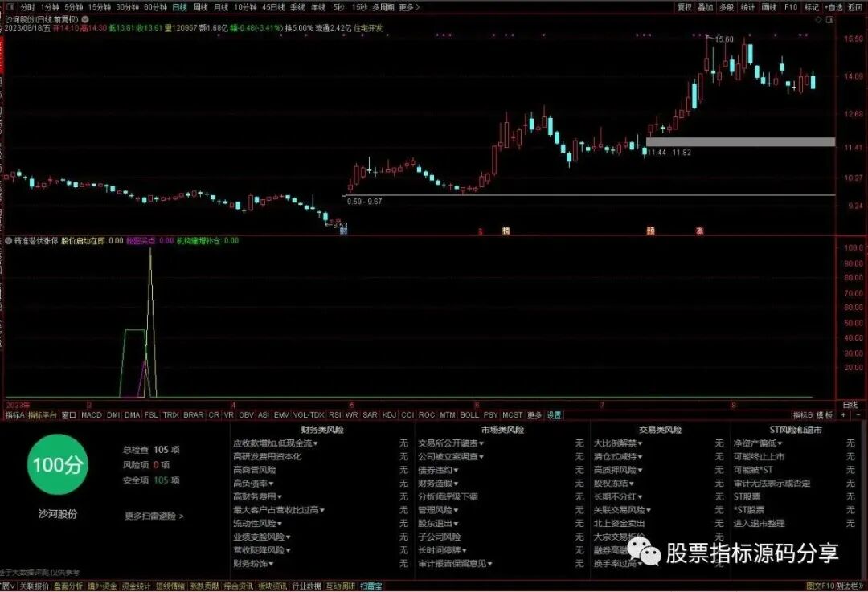Image resolution: width=868 pixels, height=592 pixels.
Task: Open the 复权 option
Action: 685,8
